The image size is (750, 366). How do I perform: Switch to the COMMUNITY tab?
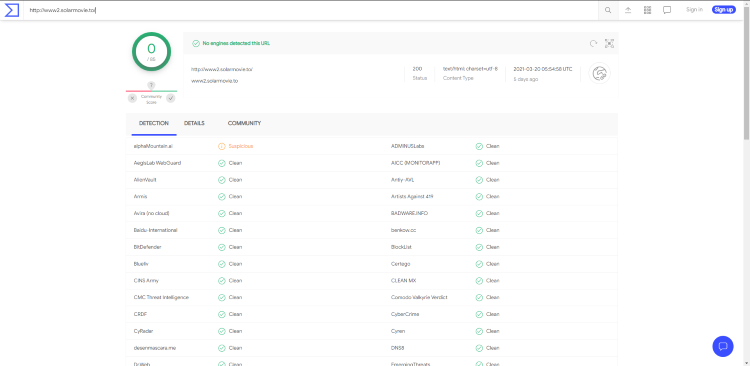point(244,123)
